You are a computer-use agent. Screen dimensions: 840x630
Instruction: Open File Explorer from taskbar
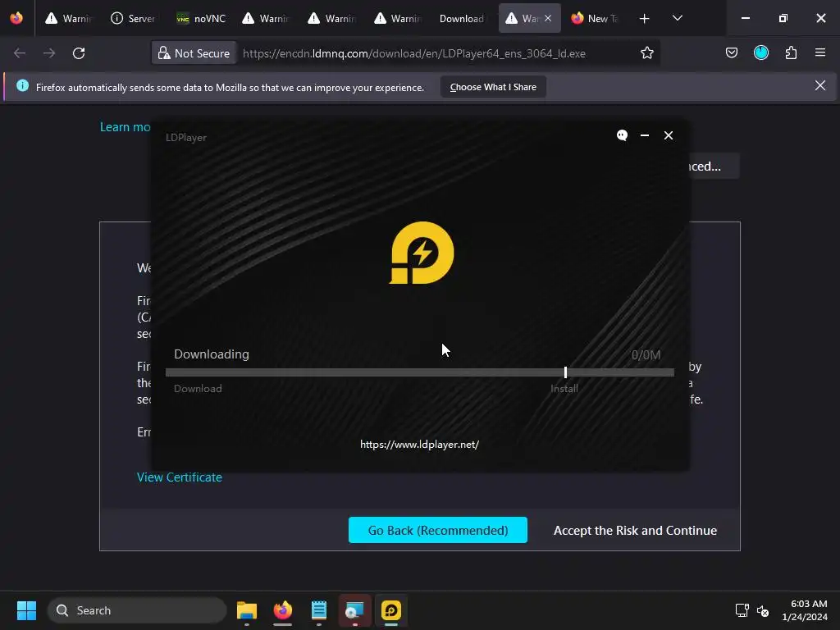click(x=247, y=610)
